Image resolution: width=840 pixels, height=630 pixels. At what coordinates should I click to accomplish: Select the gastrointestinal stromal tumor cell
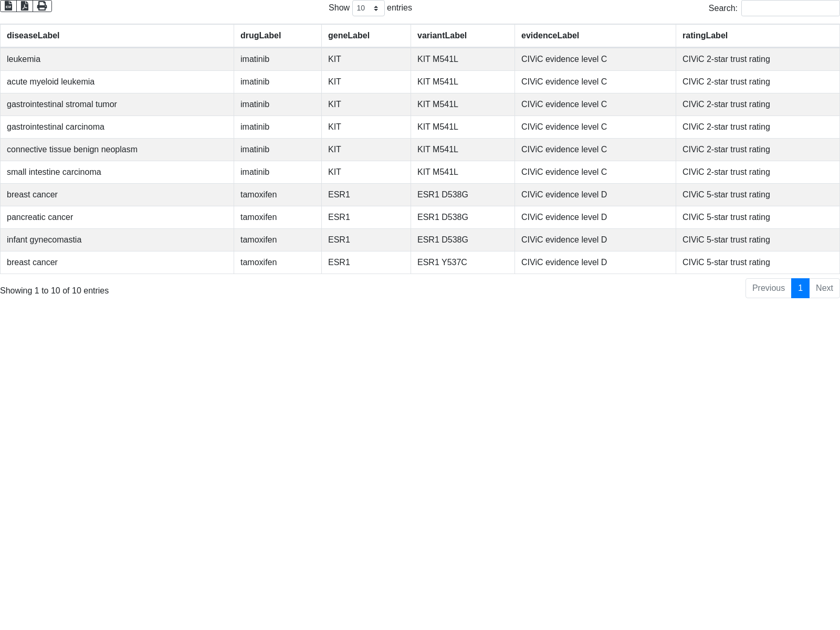click(x=62, y=104)
